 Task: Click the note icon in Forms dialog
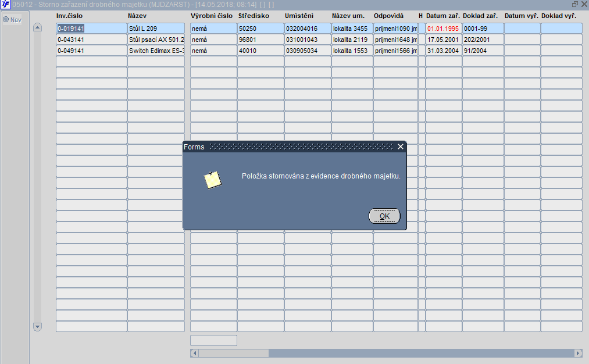[x=213, y=180]
